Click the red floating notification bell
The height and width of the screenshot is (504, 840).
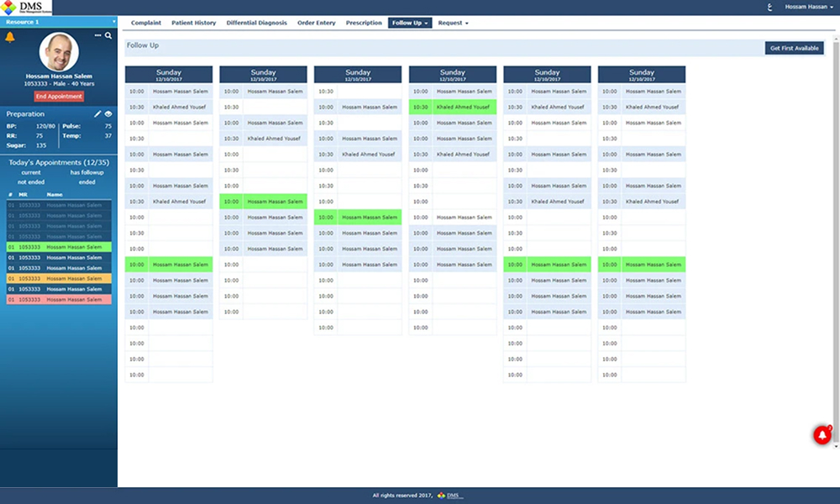pos(822,434)
